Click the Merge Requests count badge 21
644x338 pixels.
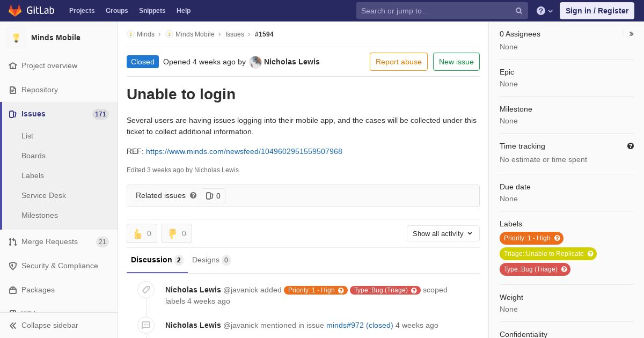click(x=103, y=242)
